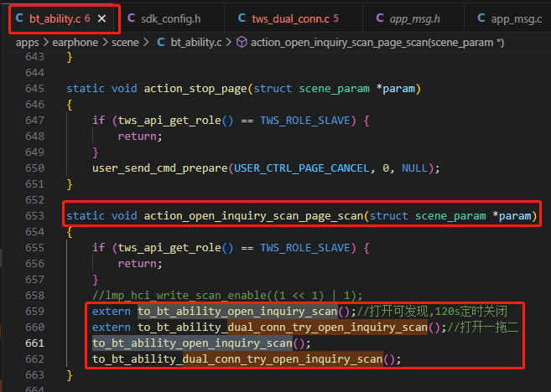The image size is (551, 392).
Task: Click line number 659 in the gutter
Action: [34, 312]
